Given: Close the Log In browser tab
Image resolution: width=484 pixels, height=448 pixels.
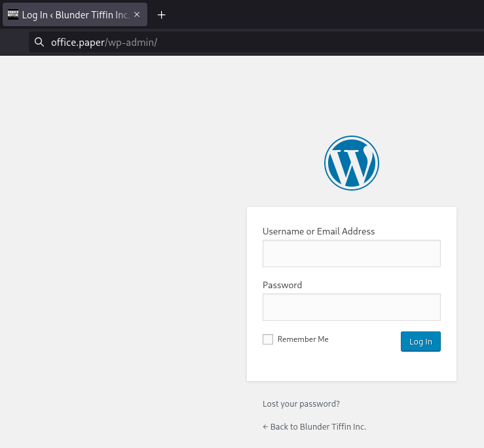Looking at the screenshot, I should pos(137,15).
